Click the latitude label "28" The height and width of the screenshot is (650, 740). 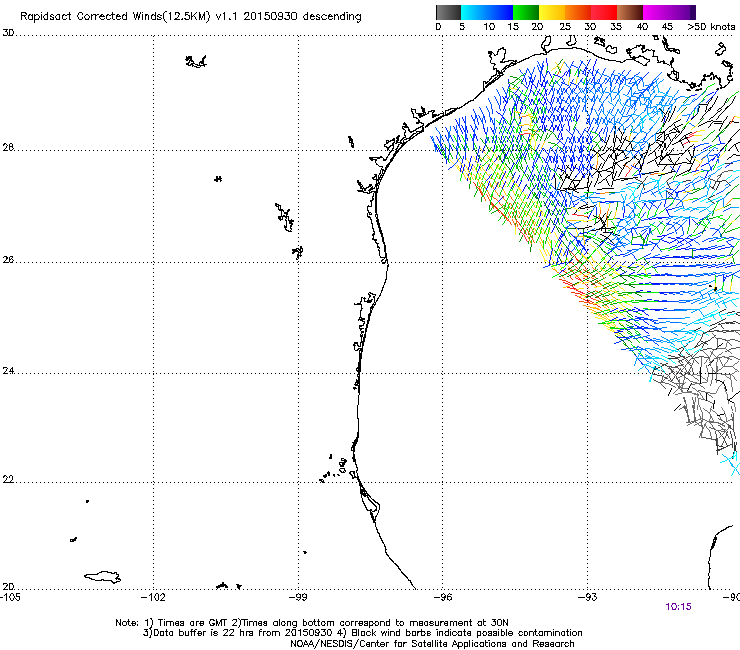(8, 147)
